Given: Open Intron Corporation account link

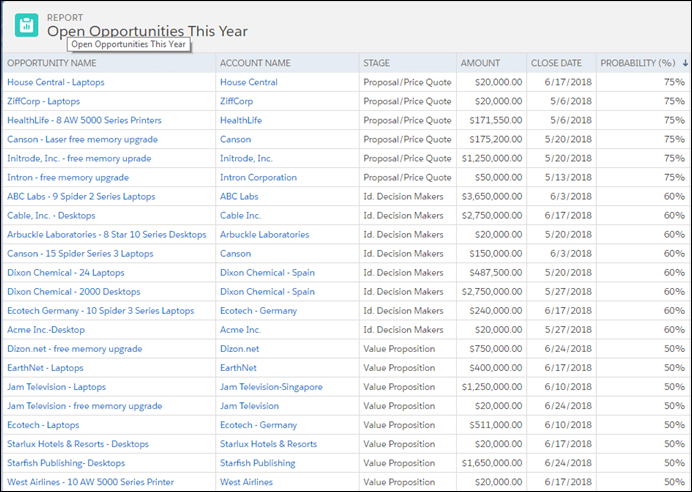Looking at the screenshot, I should click(x=259, y=177).
